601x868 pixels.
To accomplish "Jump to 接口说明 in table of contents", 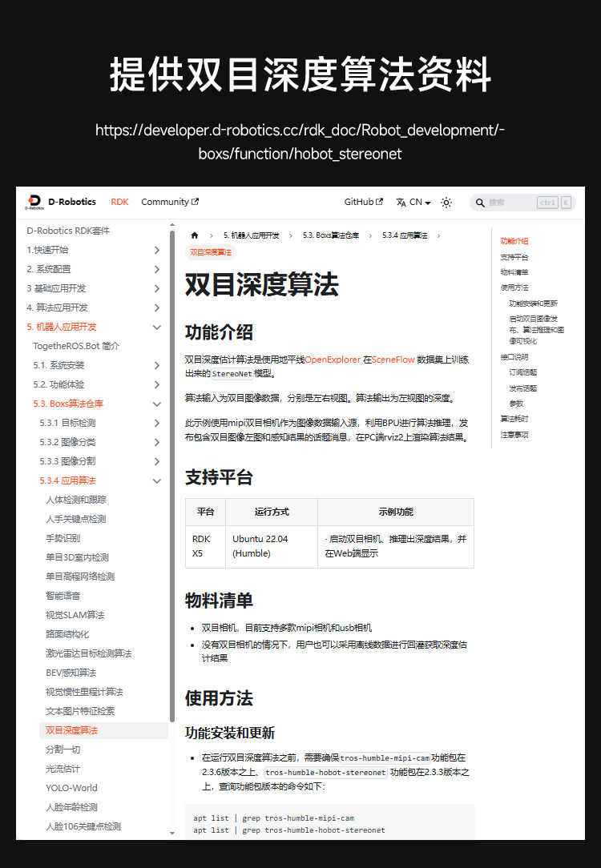I will (514, 357).
